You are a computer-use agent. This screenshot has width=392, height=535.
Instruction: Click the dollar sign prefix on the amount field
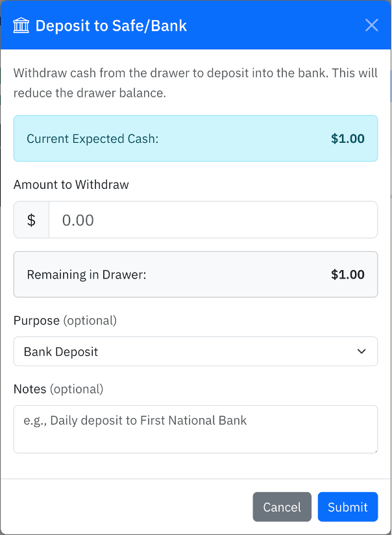(x=31, y=219)
